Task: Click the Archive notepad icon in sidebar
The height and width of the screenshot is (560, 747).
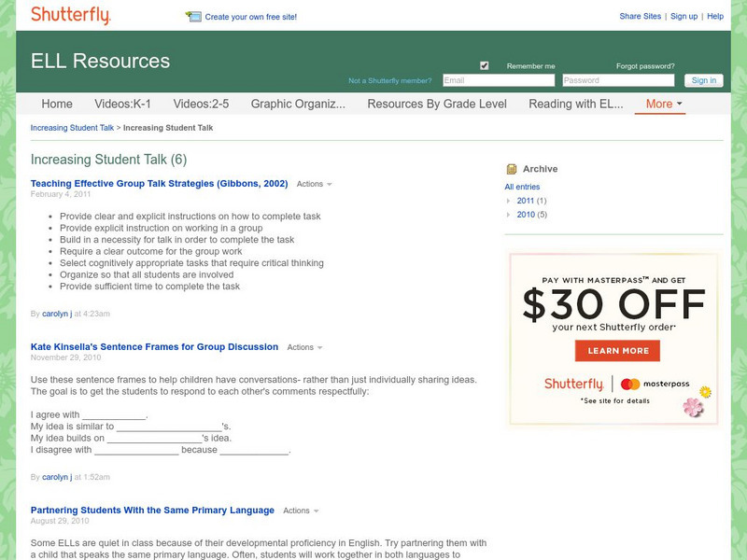Action: [510, 168]
